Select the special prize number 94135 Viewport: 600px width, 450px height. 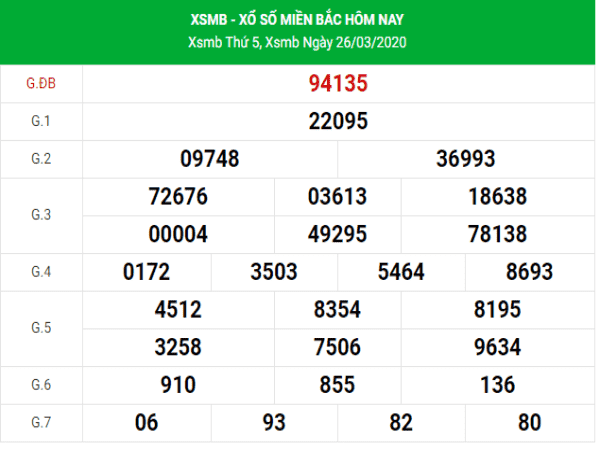[x=338, y=83]
